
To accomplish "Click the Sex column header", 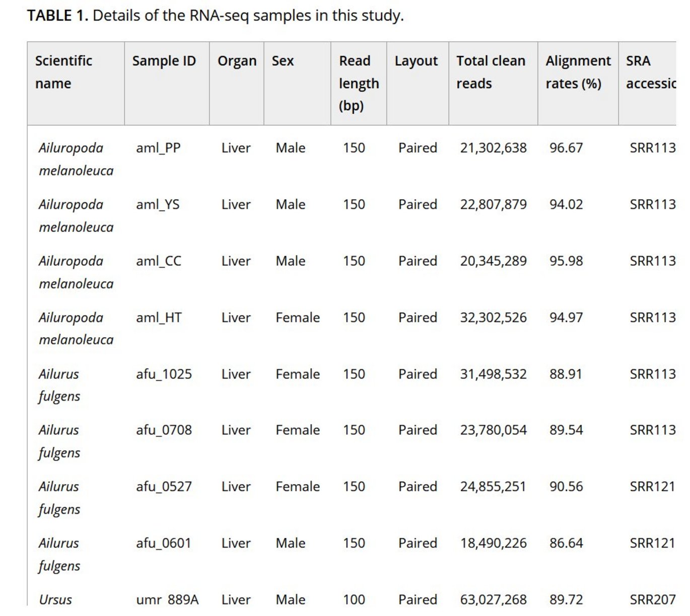I will [x=283, y=61].
